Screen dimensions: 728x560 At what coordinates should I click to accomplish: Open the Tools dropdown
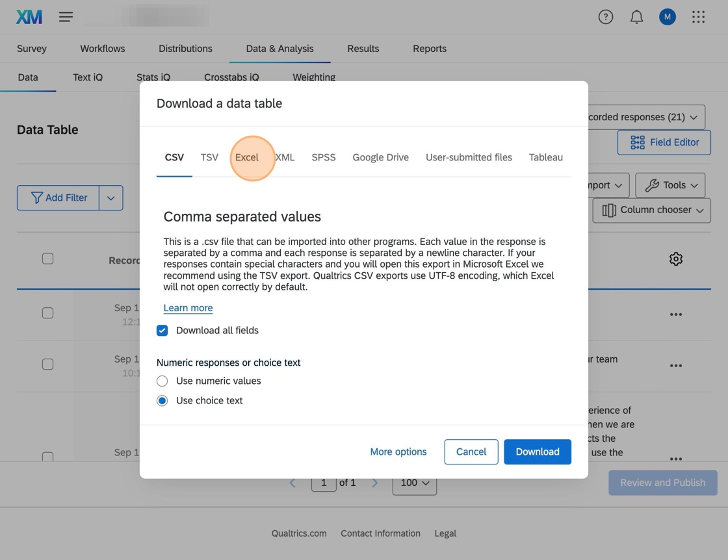point(670,185)
